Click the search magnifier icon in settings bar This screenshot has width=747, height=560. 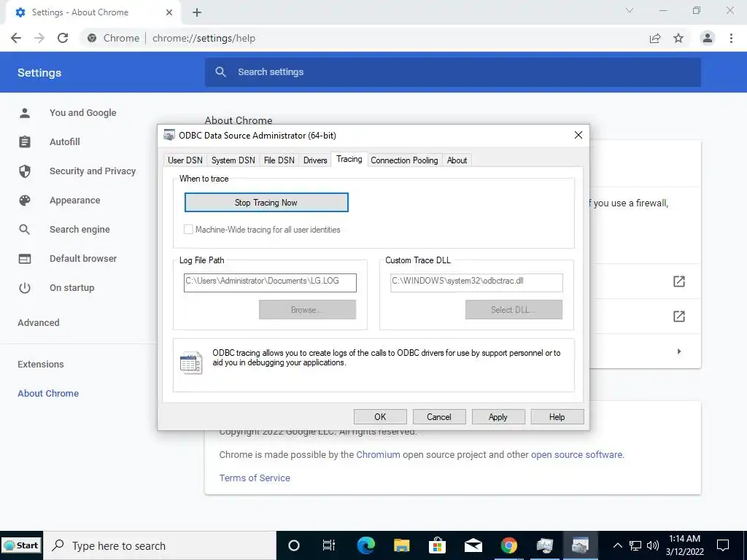[220, 72]
